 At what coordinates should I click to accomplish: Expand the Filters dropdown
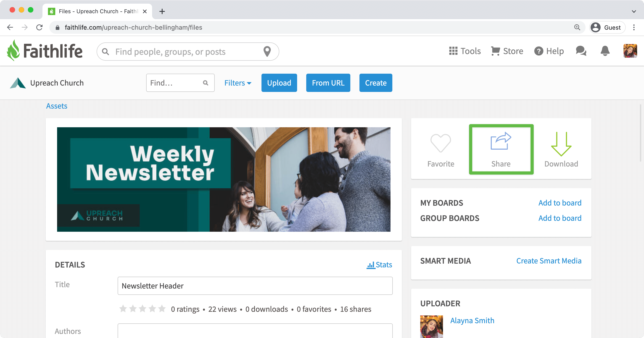click(238, 83)
